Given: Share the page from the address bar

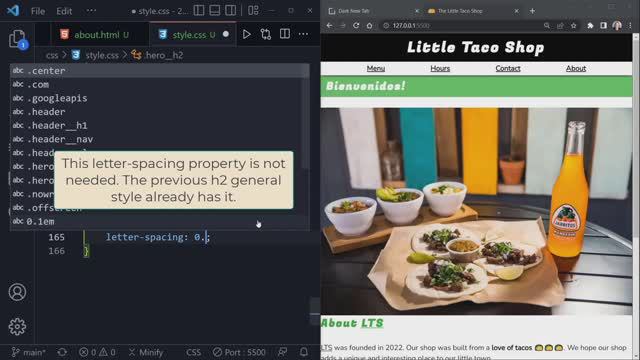Looking at the screenshot, I should (560, 26).
